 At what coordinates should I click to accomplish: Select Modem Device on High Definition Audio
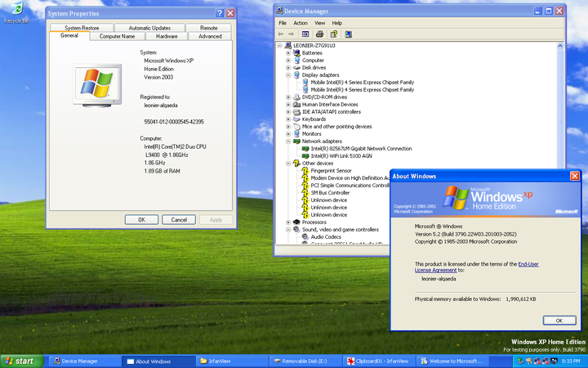350,178
